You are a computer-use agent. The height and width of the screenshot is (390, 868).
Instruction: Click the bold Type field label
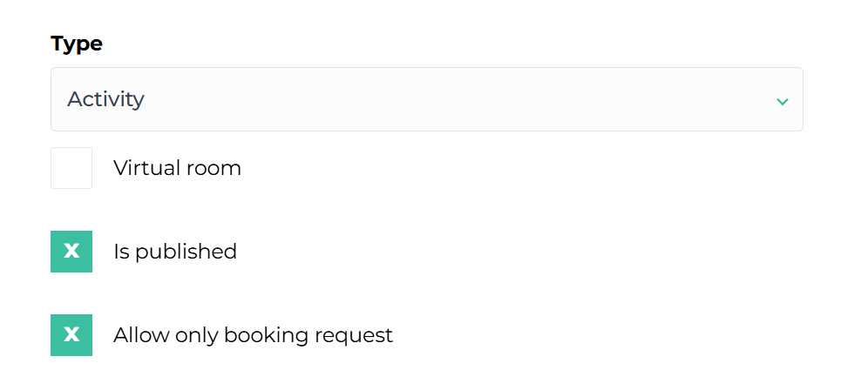[77, 44]
